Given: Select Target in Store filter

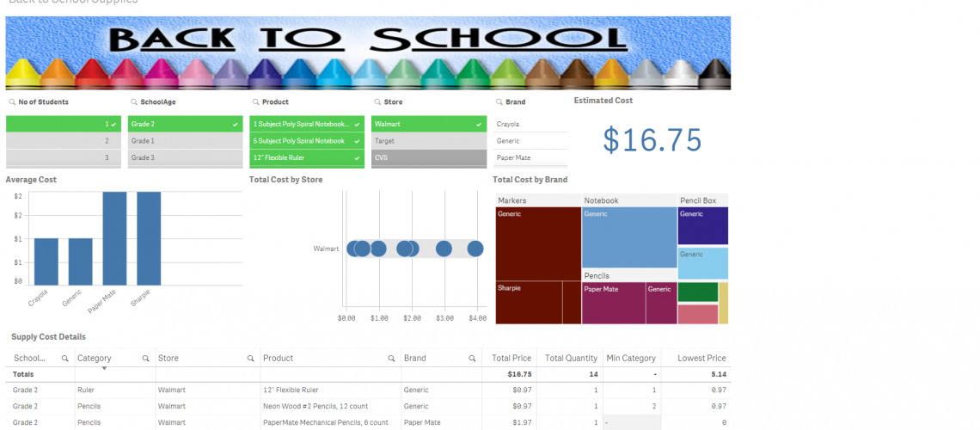Looking at the screenshot, I should pyautogui.click(x=429, y=141).
